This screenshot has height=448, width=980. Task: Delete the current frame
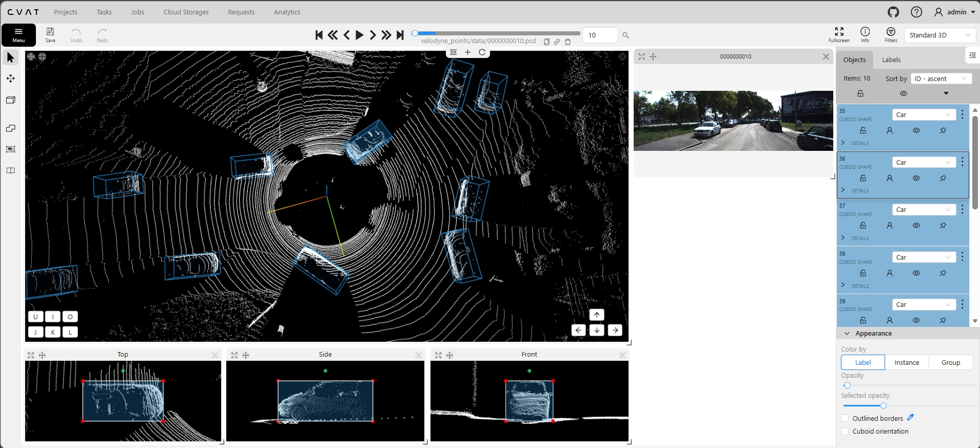pos(568,42)
